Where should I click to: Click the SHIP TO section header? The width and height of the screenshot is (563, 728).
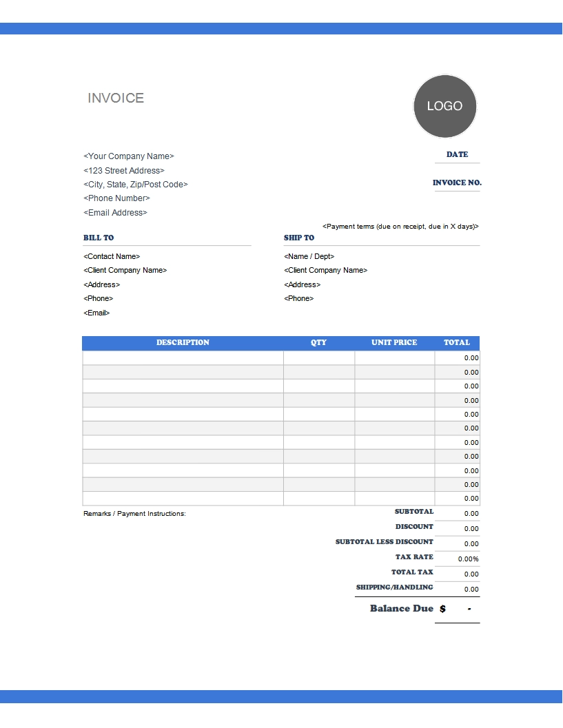(298, 237)
